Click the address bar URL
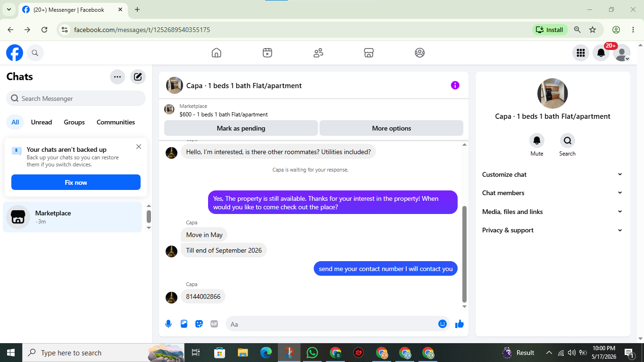Viewport: 644px width, 362px height. [x=142, y=30]
